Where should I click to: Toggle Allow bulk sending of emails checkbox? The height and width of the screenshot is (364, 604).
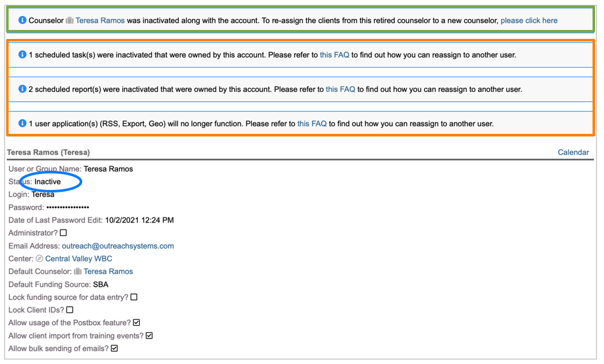(115, 348)
